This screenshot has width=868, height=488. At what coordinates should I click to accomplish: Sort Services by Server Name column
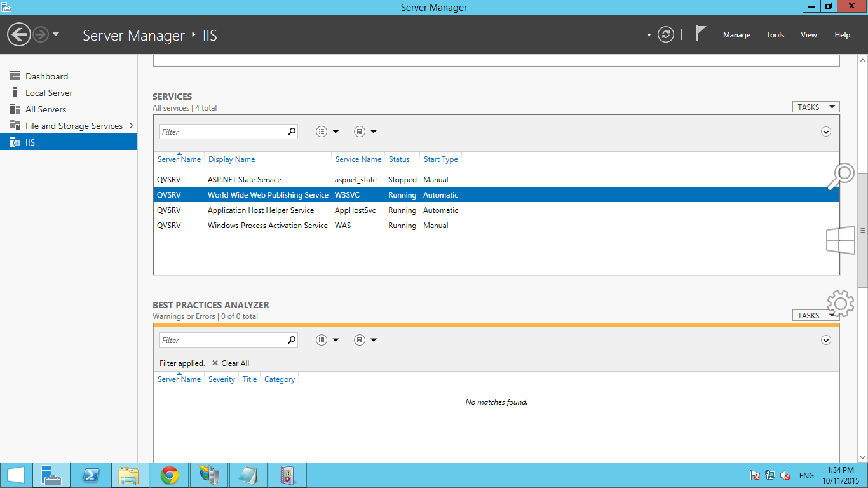point(179,159)
